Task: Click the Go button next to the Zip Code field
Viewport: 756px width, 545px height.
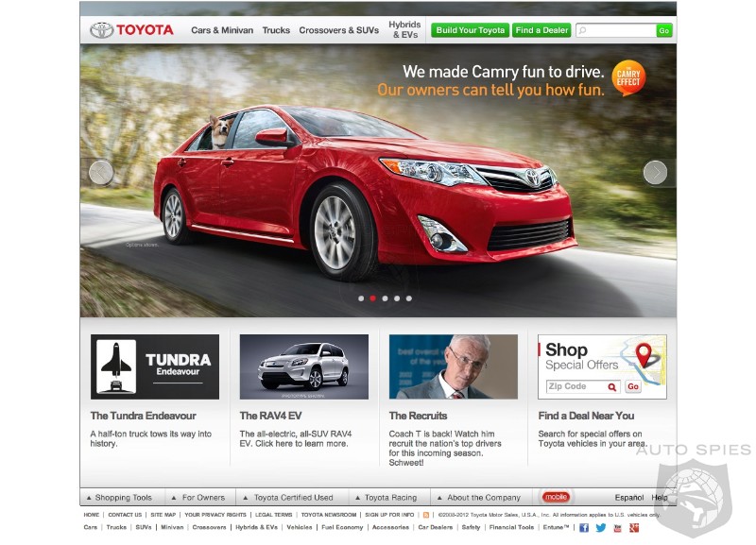Action: click(x=633, y=386)
